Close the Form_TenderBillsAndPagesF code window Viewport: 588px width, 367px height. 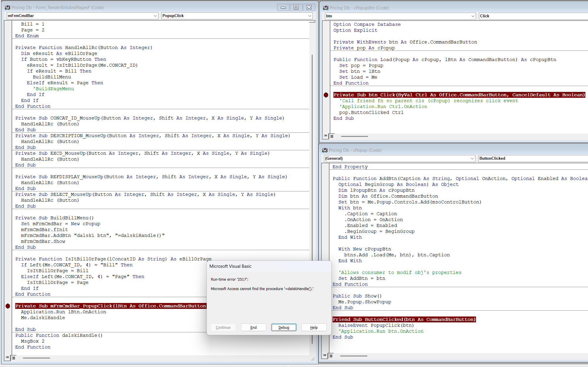(x=309, y=7)
